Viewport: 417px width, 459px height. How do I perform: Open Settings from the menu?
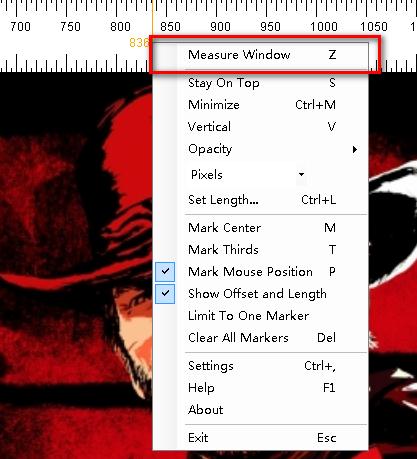260,366
